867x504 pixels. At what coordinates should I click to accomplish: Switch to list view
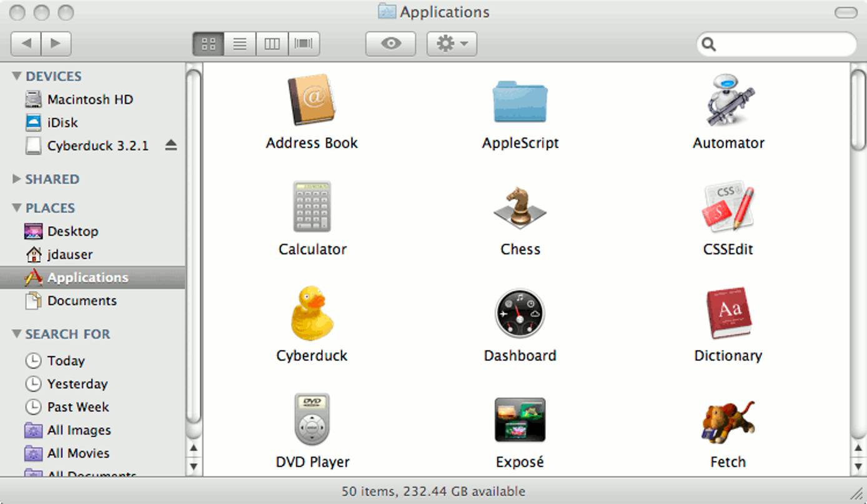click(240, 44)
